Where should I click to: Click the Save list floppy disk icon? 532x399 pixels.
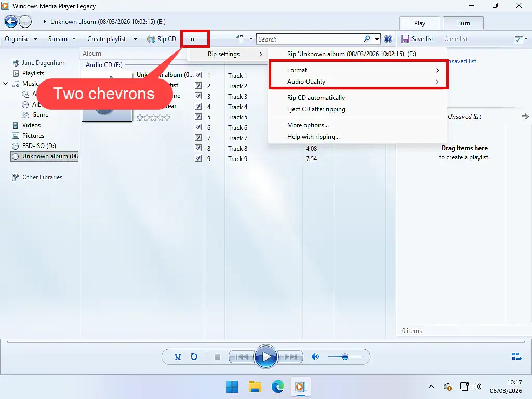(x=405, y=39)
